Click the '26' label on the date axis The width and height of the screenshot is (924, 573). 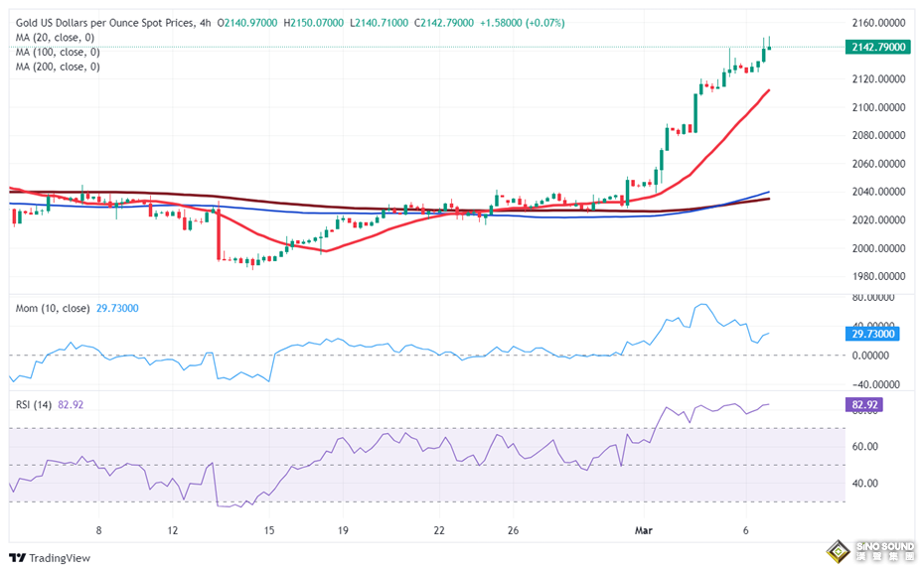coord(515,530)
